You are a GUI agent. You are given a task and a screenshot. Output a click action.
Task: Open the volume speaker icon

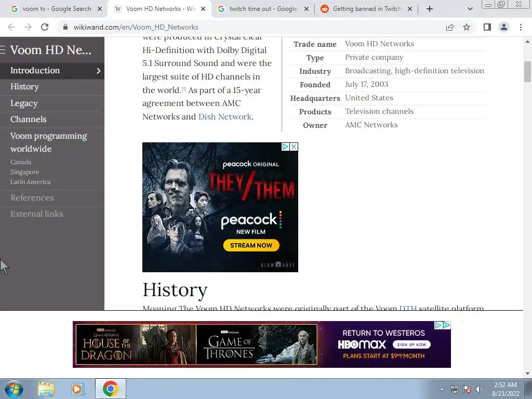click(x=480, y=389)
